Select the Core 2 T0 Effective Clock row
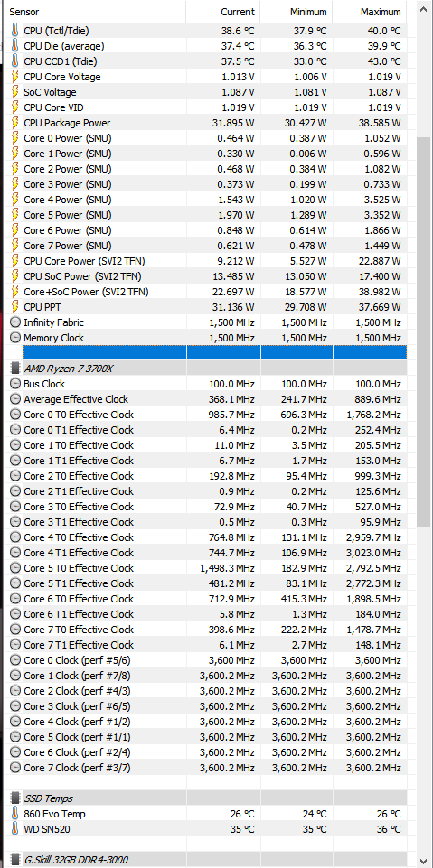 208,476
